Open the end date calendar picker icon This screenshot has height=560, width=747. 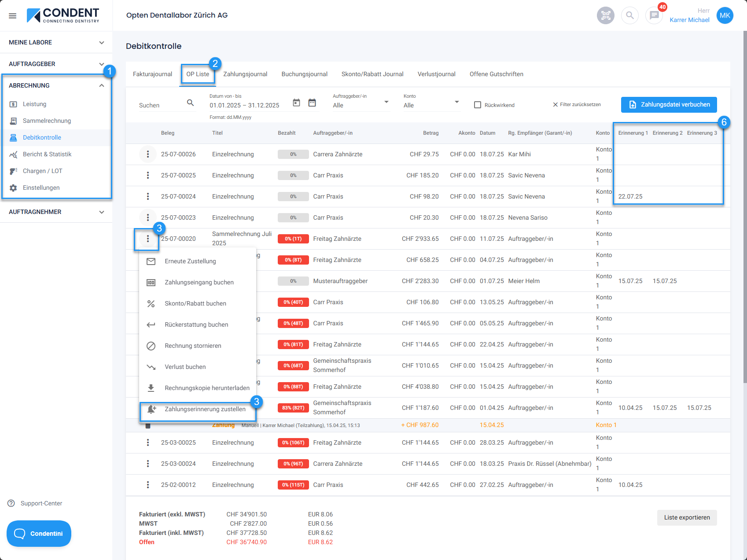click(x=312, y=103)
